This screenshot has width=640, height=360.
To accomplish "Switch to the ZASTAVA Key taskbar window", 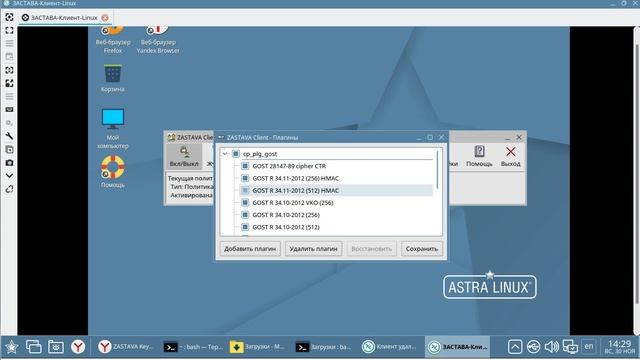I will click(x=125, y=347).
